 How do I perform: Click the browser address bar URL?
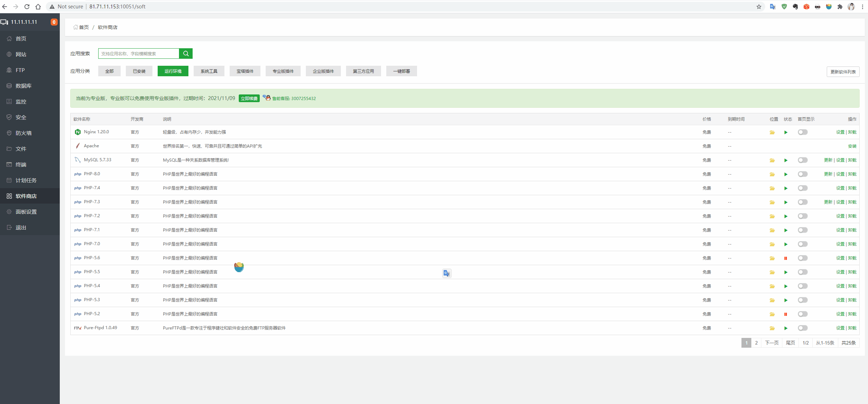coord(117,7)
